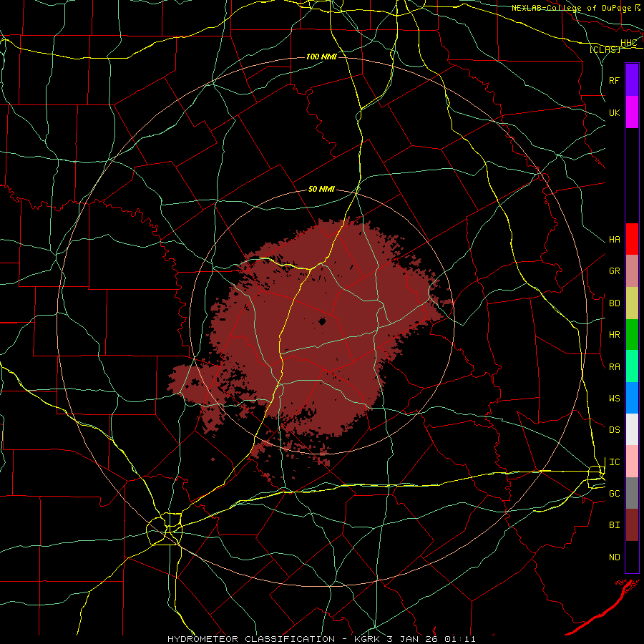Screen dimensions: 644x644
Task: Click the BD legend label
Action: pyautogui.click(x=614, y=303)
